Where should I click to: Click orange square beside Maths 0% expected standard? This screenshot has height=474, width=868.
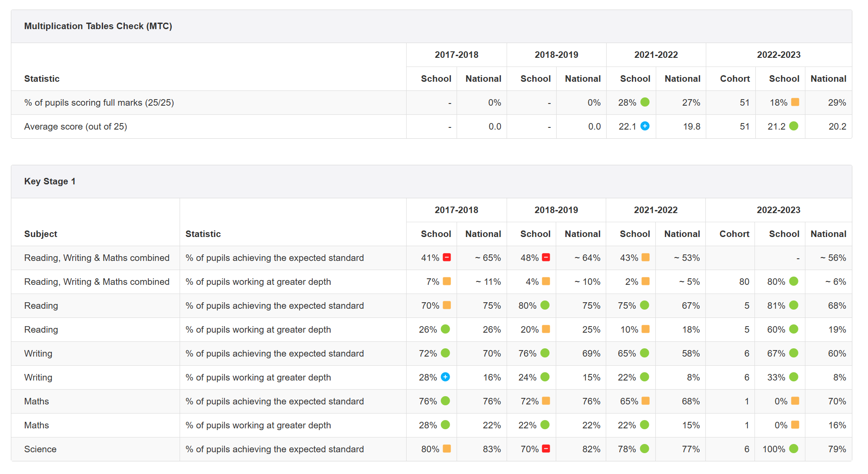click(795, 401)
